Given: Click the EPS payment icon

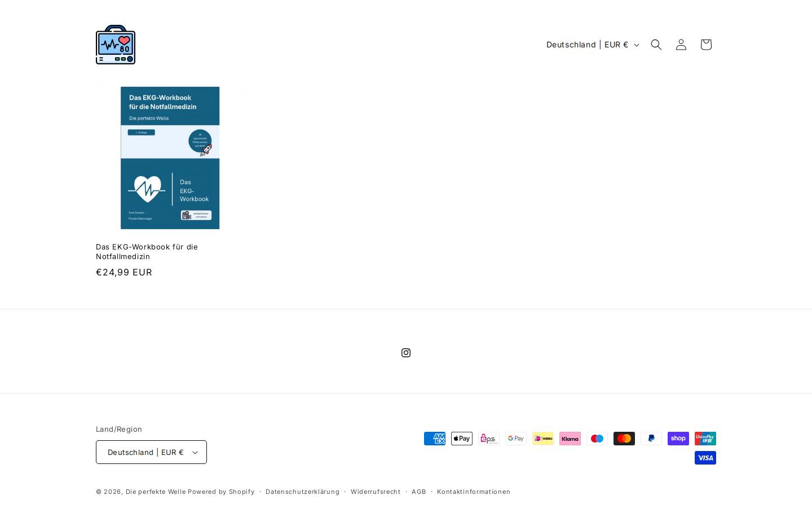Looking at the screenshot, I should 489,439.
